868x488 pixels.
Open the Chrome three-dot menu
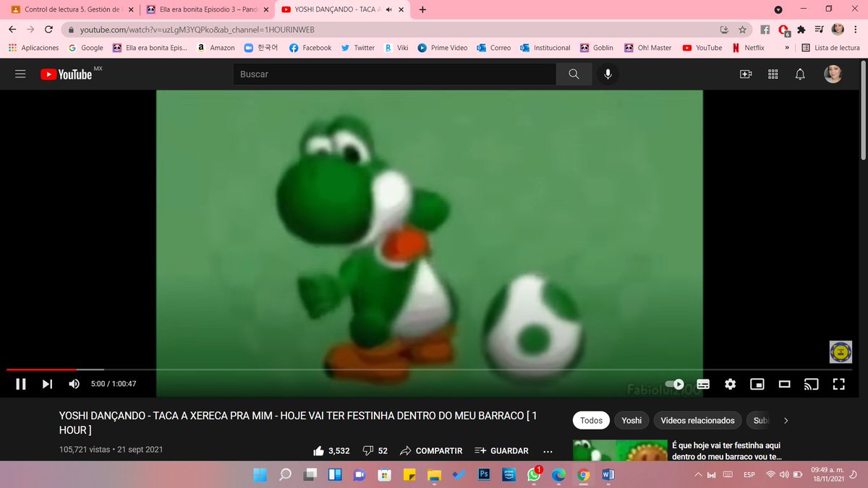pyautogui.click(x=856, y=30)
